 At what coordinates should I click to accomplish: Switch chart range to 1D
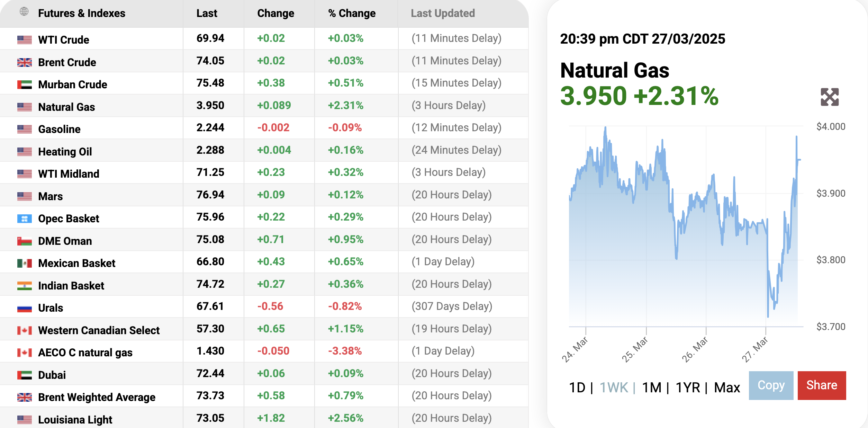(577, 387)
